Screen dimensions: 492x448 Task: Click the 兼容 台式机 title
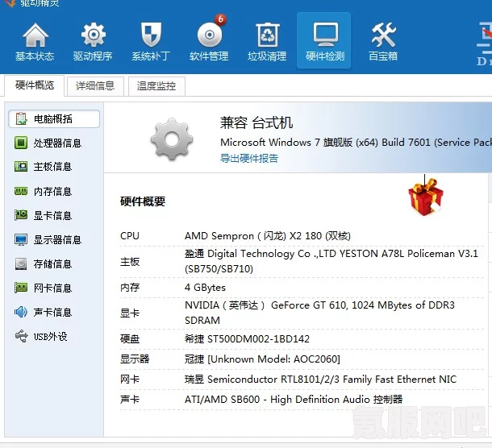tap(256, 122)
